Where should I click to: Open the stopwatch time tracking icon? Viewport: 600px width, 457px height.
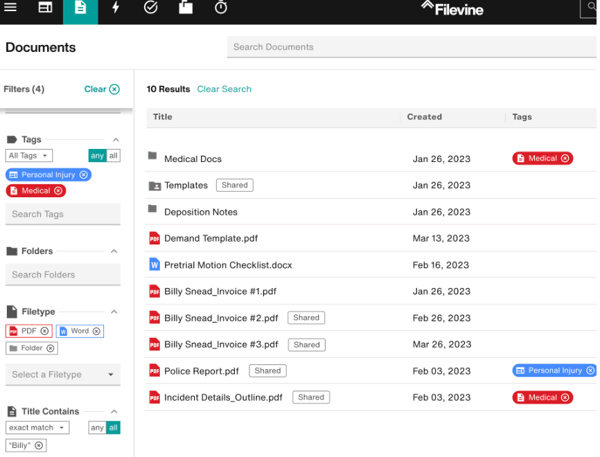(x=221, y=7)
